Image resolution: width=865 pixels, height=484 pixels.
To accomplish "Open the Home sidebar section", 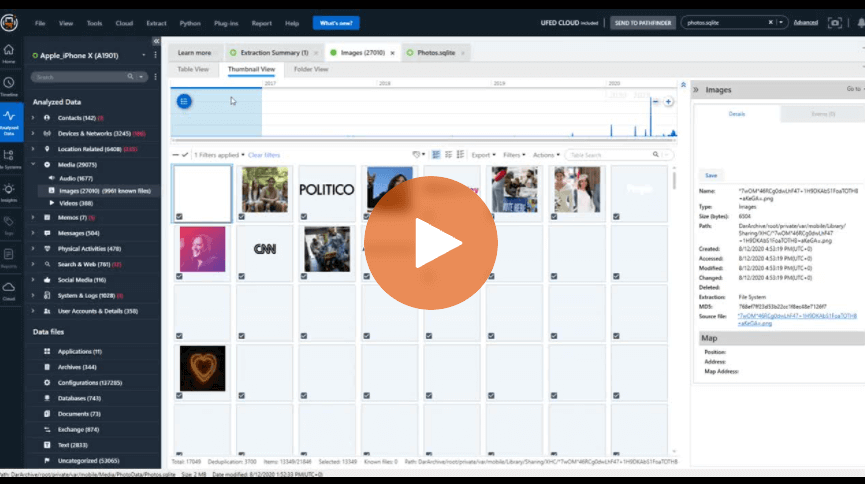I will point(9,54).
